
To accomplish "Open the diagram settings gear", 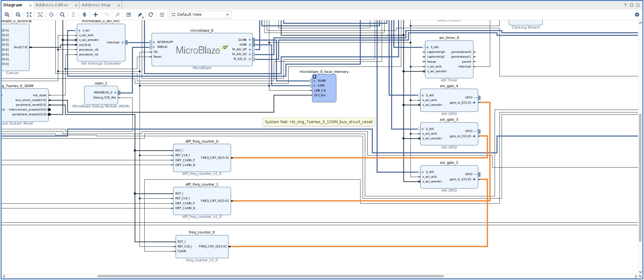I will click(x=637, y=15).
